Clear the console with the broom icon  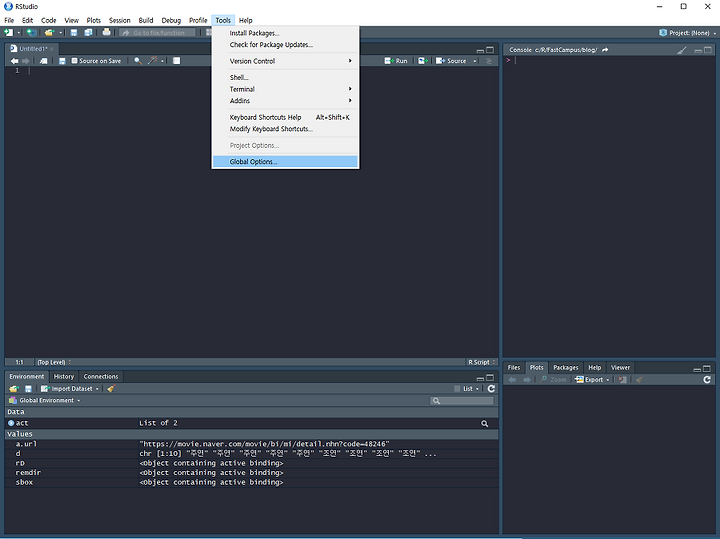[x=682, y=50]
